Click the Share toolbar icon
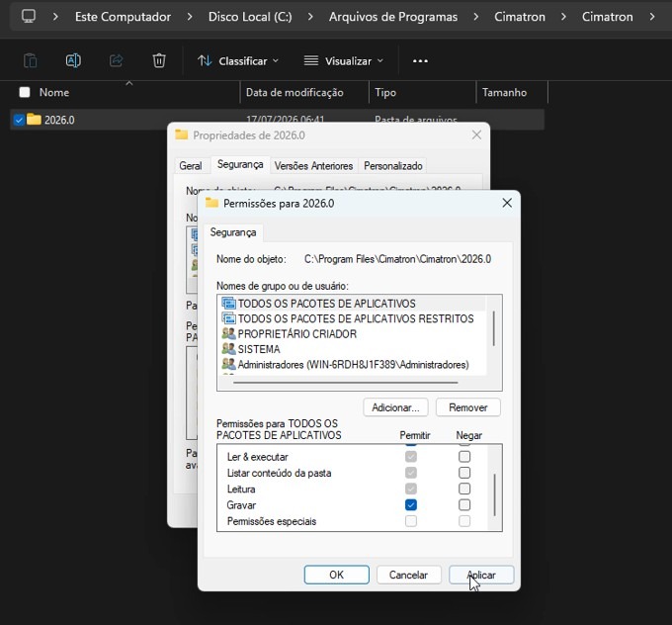672x625 pixels. point(117,60)
